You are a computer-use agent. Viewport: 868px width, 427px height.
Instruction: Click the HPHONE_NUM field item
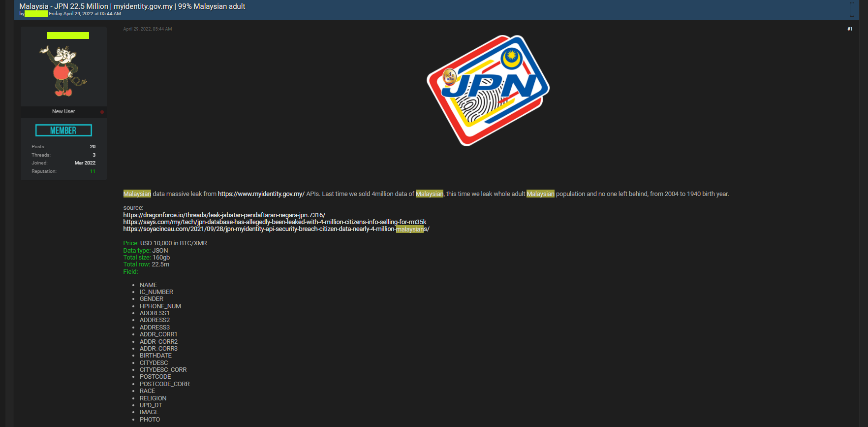160,306
